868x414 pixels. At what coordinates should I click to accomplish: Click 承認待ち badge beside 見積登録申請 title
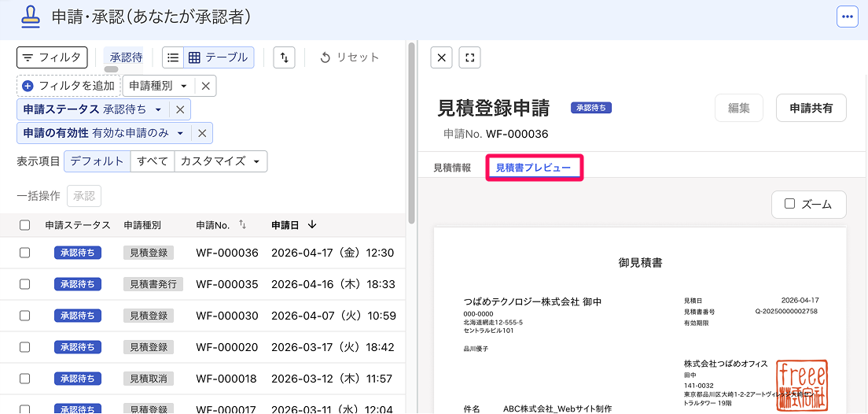pos(591,108)
